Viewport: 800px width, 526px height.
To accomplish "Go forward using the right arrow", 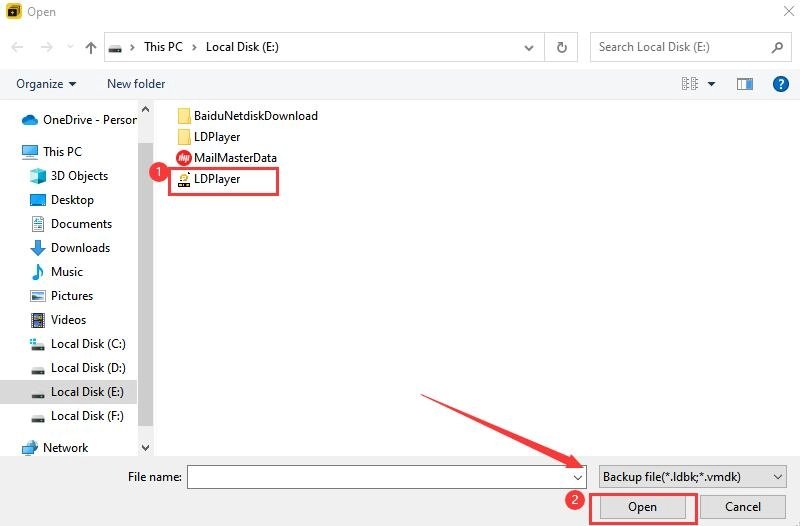I will tap(46, 47).
